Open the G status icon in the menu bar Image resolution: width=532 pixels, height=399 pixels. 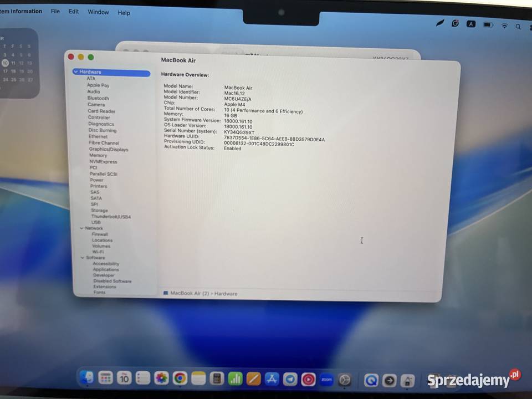point(456,23)
